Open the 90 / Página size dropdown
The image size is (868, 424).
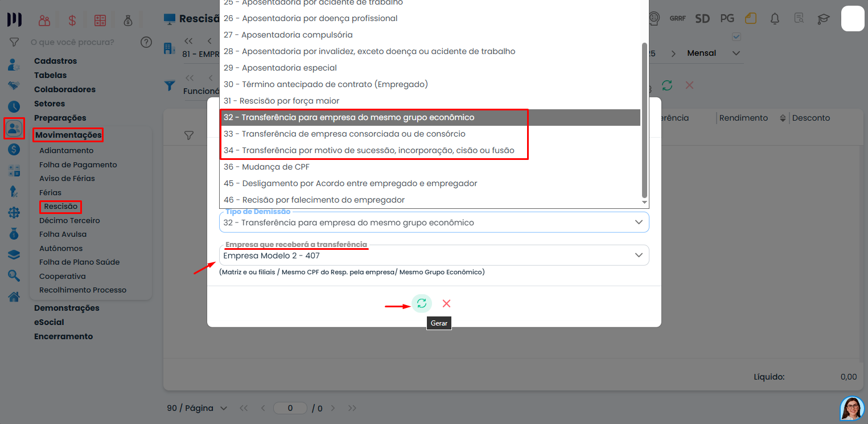pyautogui.click(x=197, y=408)
